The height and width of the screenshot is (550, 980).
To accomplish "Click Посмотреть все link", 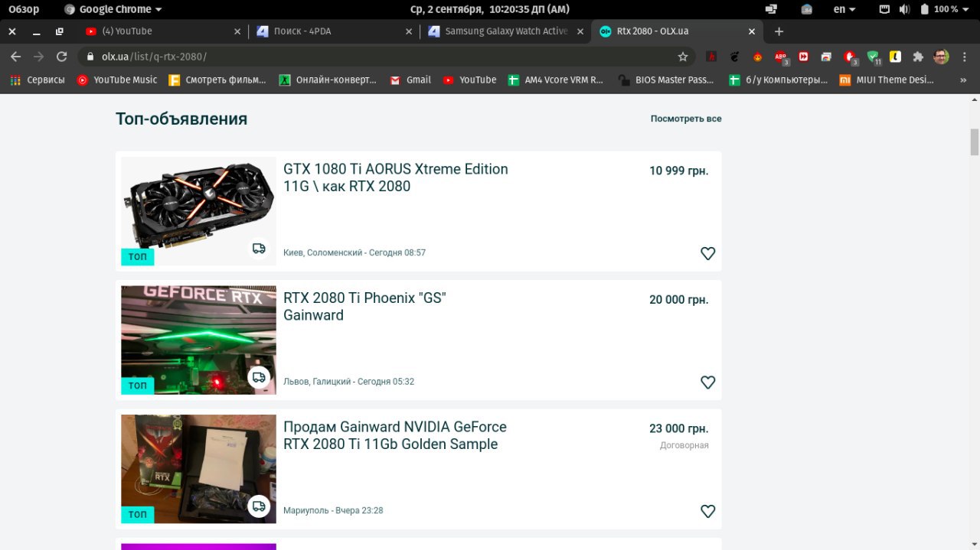I will coord(686,119).
